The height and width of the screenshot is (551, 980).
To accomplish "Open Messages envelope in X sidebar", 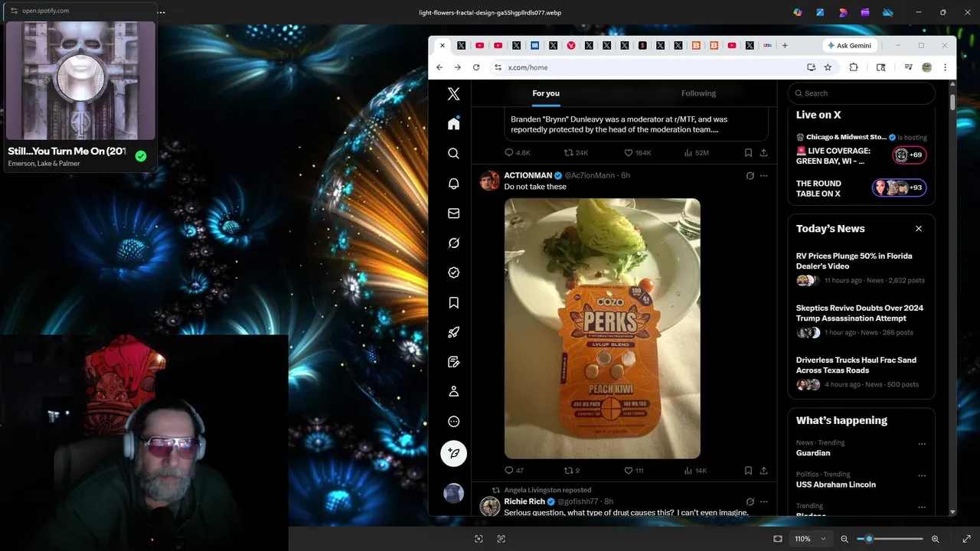I will [453, 214].
